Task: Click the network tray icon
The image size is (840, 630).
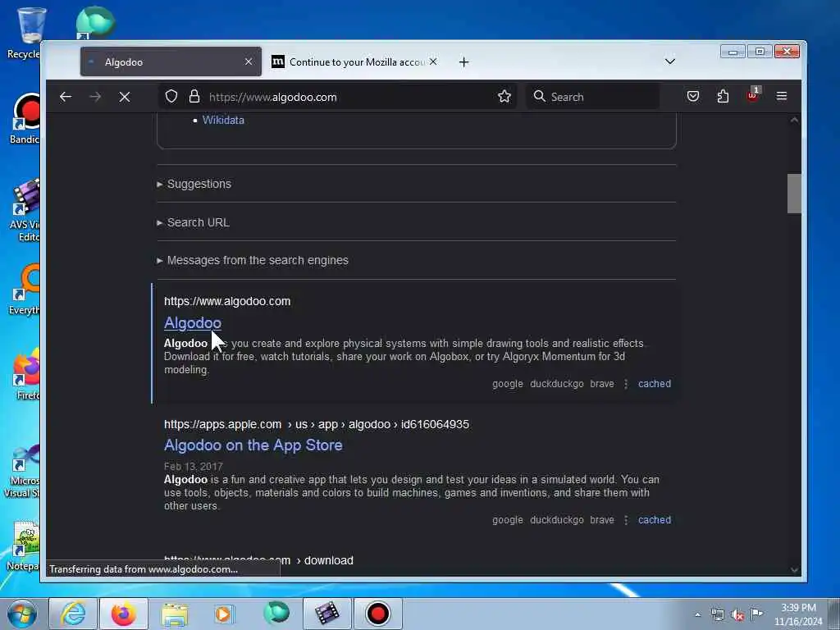Action: pyautogui.click(x=717, y=615)
